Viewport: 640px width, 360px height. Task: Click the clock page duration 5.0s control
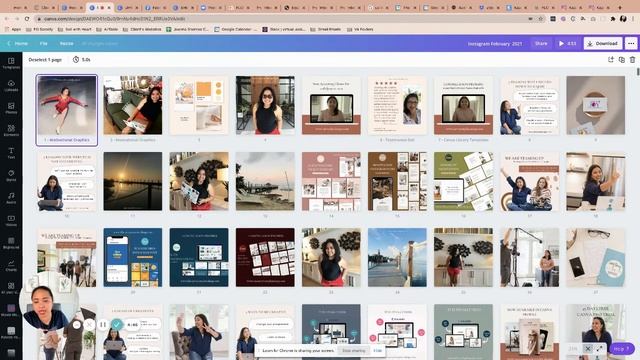(x=82, y=60)
